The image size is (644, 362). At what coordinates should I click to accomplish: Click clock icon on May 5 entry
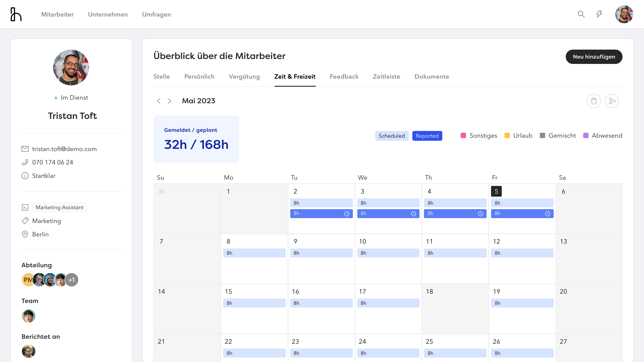(547, 214)
